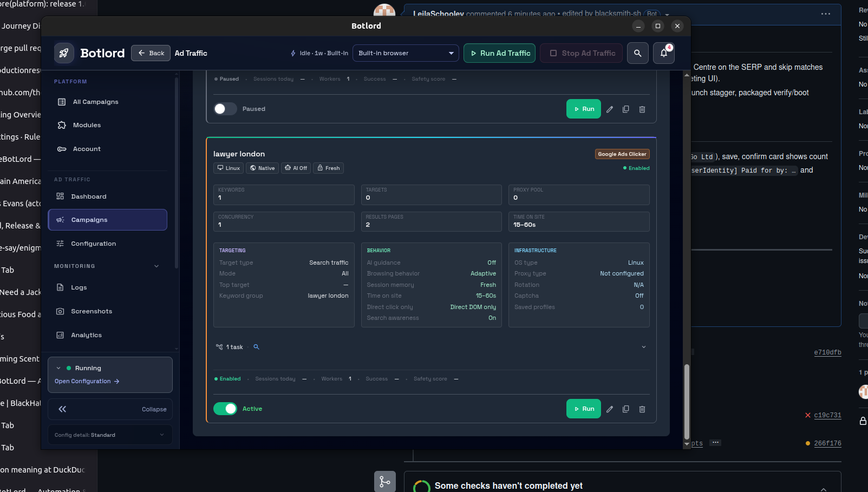Select the 'Journey Di' browser tab behind
Viewport: 868px width, 492px height.
21,26
